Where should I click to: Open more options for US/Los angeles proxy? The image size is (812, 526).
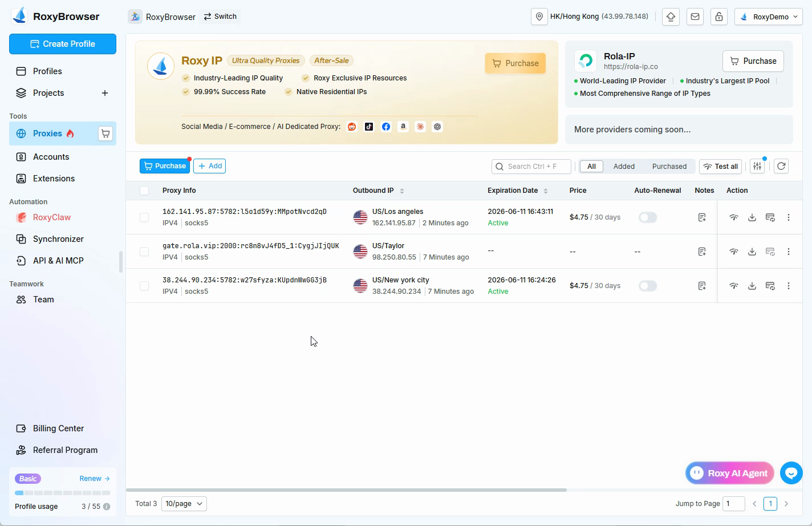click(789, 217)
